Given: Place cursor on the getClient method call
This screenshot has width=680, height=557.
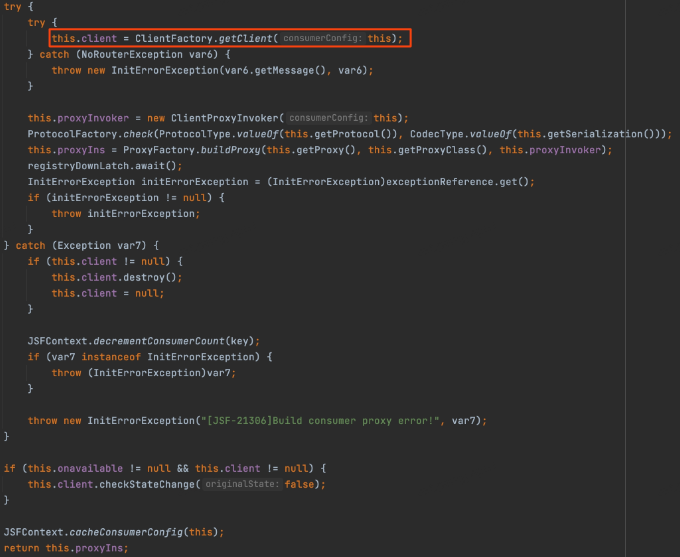Looking at the screenshot, I should point(245,39).
